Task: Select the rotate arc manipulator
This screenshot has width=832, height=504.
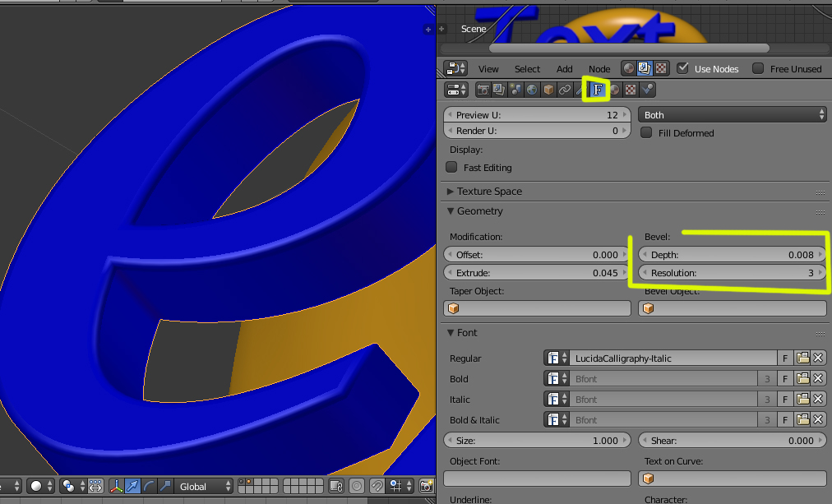Action: [x=149, y=486]
